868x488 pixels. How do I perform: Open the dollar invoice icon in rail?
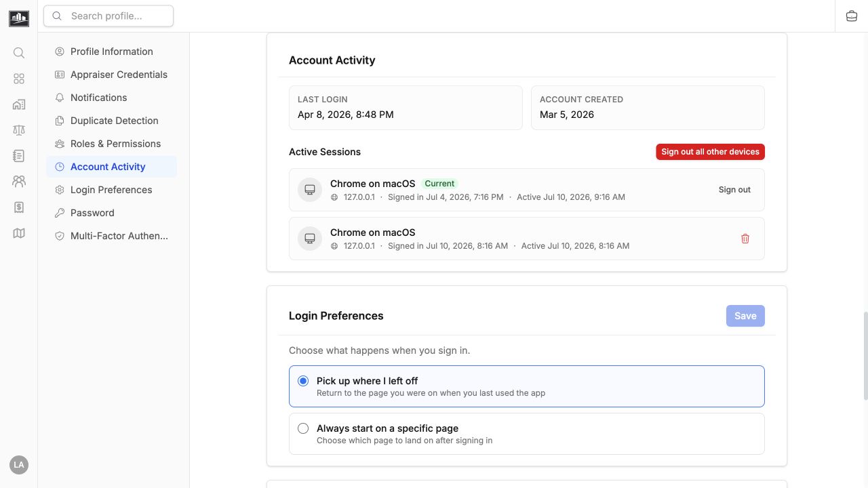pos(19,207)
